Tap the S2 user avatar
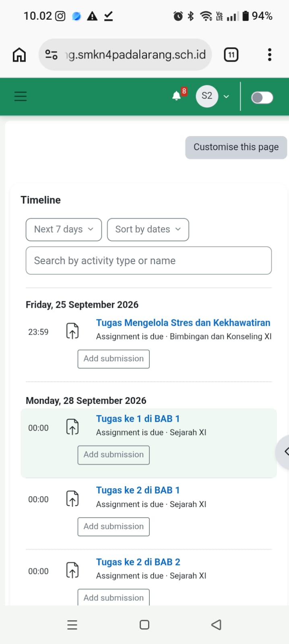 [207, 96]
